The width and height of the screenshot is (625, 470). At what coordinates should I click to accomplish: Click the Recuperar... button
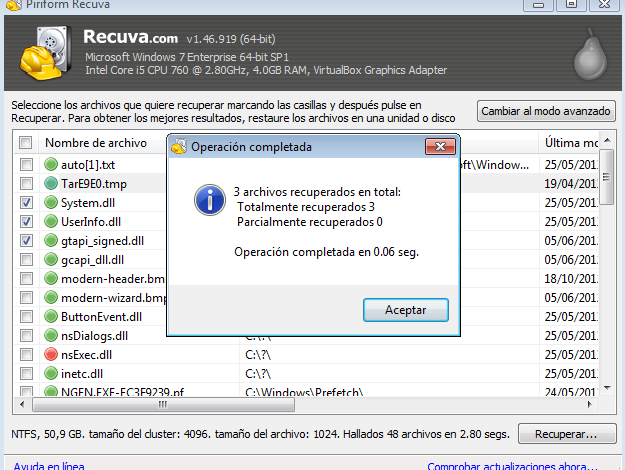(567, 434)
